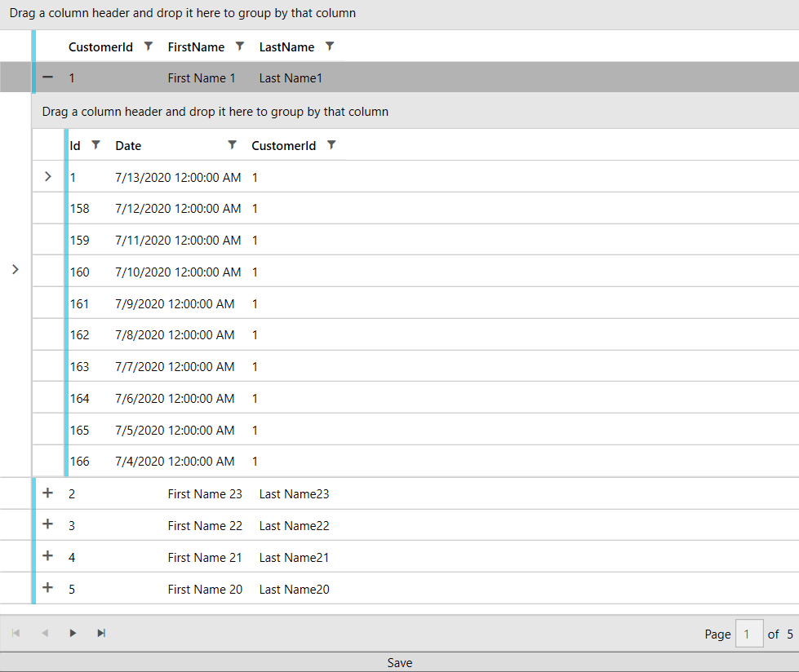
Task: Open the nested grid's CustomerId filter
Action: click(x=331, y=145)
